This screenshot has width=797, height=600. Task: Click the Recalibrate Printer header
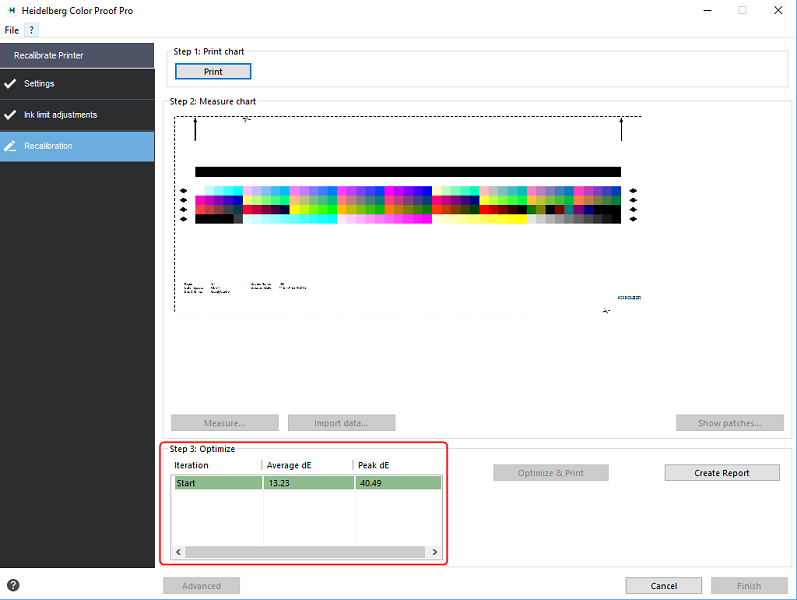click(x=77, y=55)
